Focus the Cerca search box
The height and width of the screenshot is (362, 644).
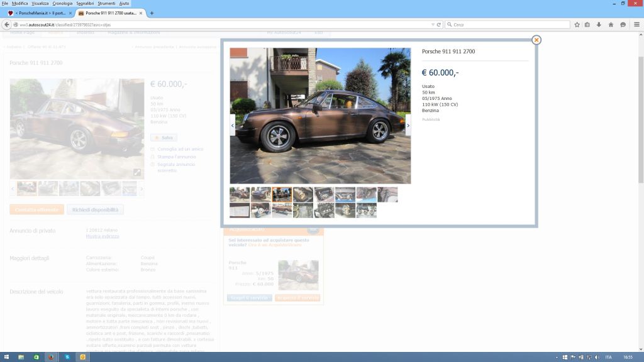point(508,25)
